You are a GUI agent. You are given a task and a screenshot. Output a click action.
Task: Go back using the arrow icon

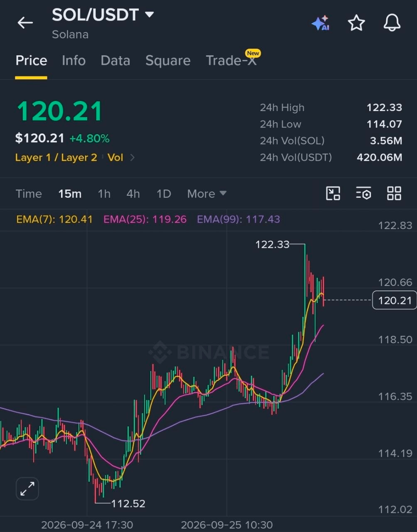click(25, 23)
